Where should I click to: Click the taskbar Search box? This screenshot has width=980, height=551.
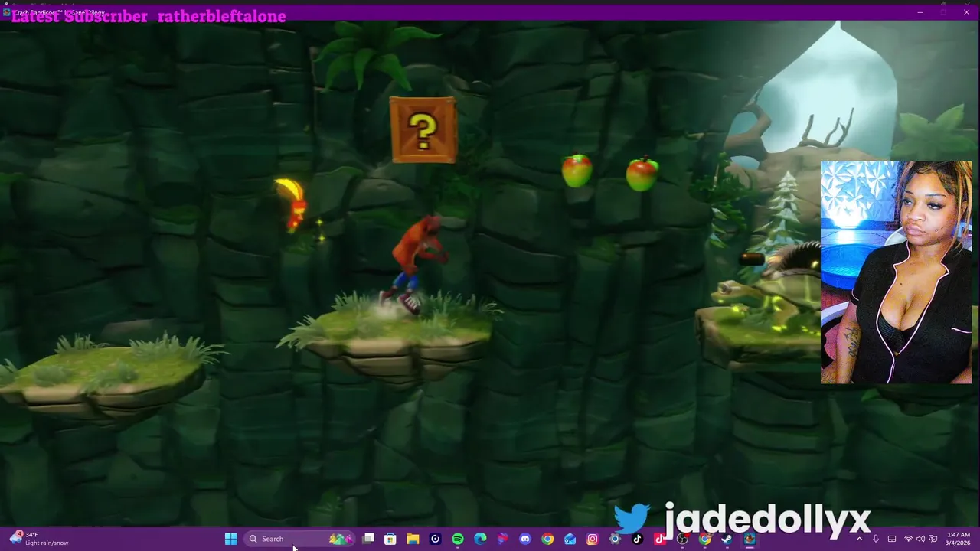coord(301,539)
